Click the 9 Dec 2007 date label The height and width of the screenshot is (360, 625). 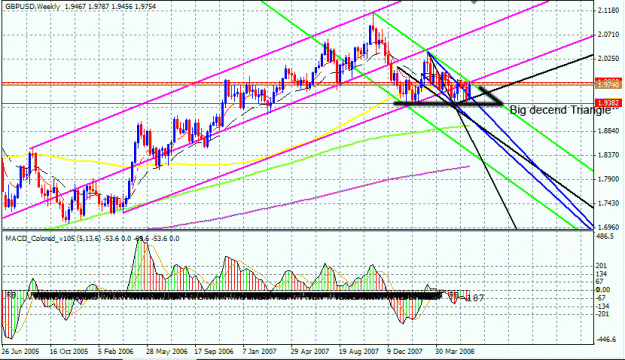click(x=405, y=352)
